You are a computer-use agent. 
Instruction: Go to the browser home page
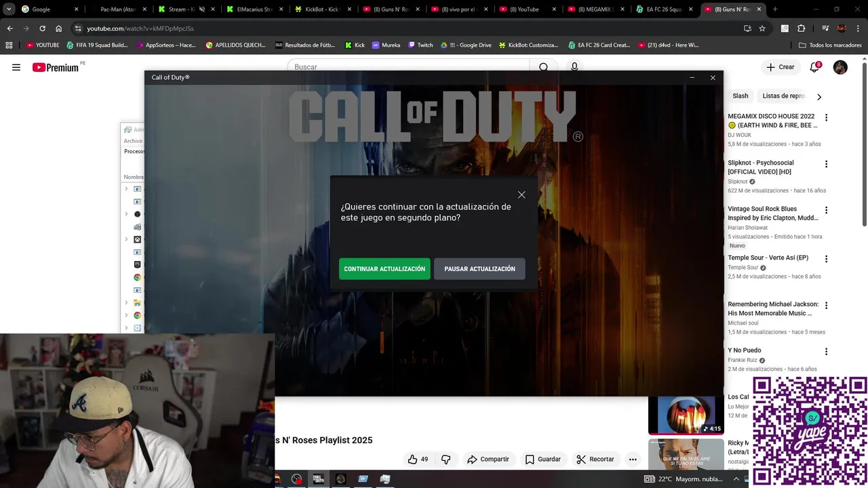pyautogui.click(x=58, y=28)
